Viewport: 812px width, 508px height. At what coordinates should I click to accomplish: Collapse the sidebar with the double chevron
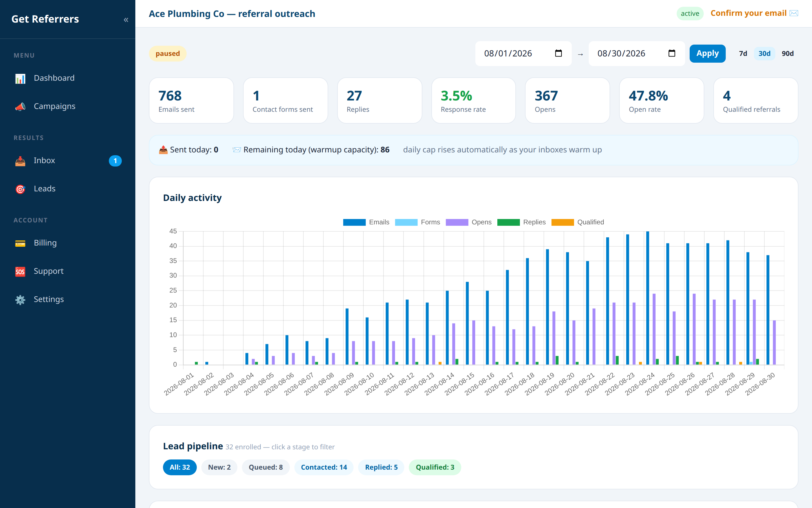tap(126, 20)
